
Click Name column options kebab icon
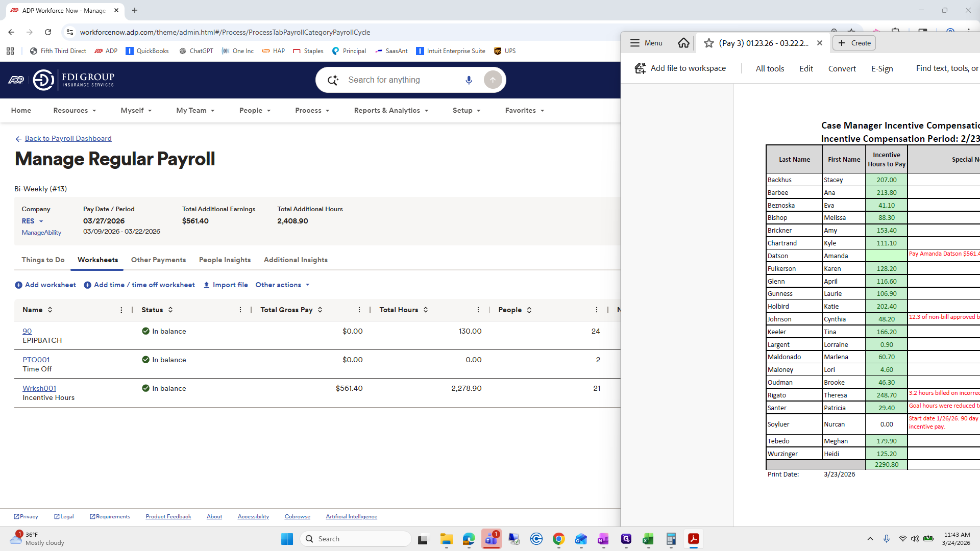[x=121, y=310]
